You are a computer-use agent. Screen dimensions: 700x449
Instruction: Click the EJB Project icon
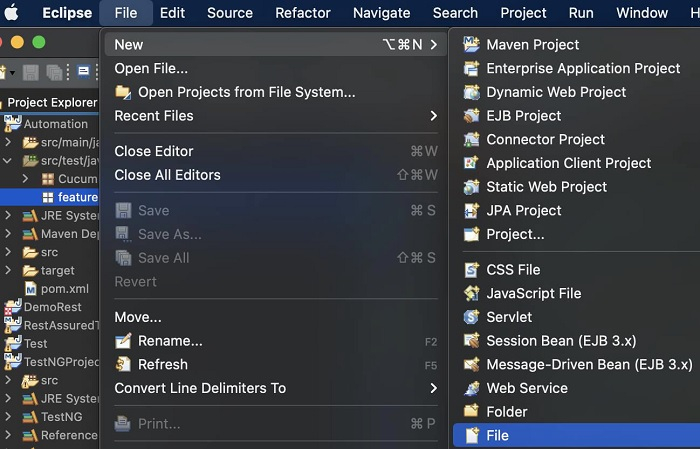pos(472,116)
